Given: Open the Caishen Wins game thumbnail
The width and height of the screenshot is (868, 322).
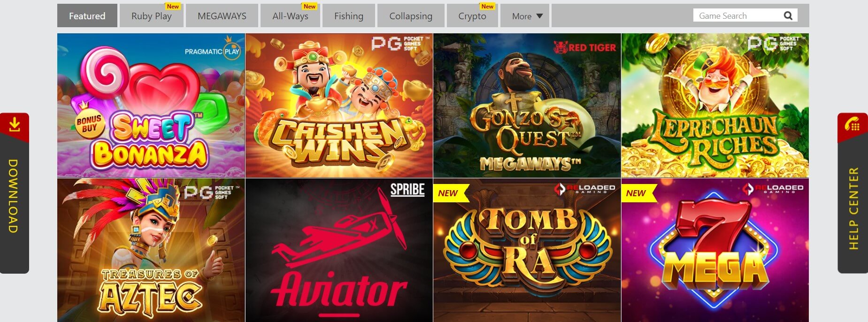Looking at the screenshot, I should tap(339, 105).
